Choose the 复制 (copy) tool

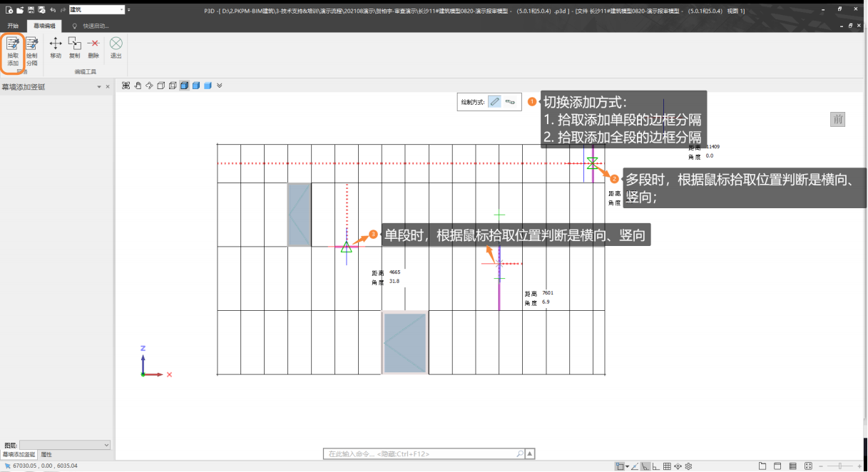pyautogui.click(x=75, y=48)
